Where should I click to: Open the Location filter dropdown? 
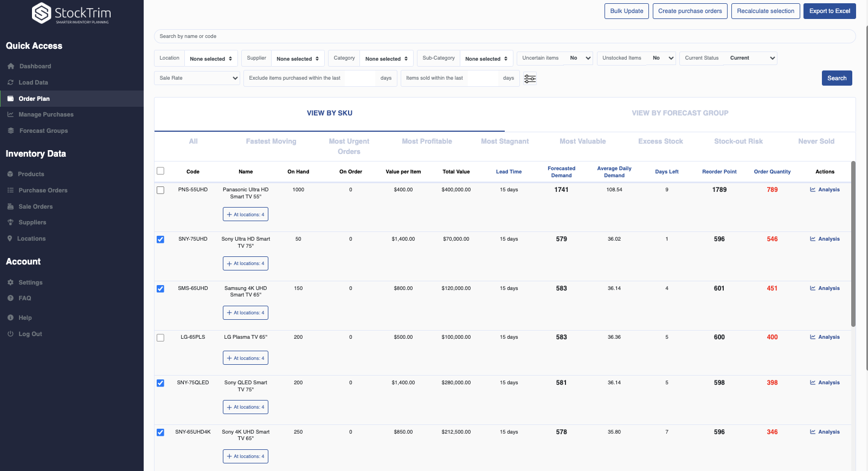coord(211,59)
